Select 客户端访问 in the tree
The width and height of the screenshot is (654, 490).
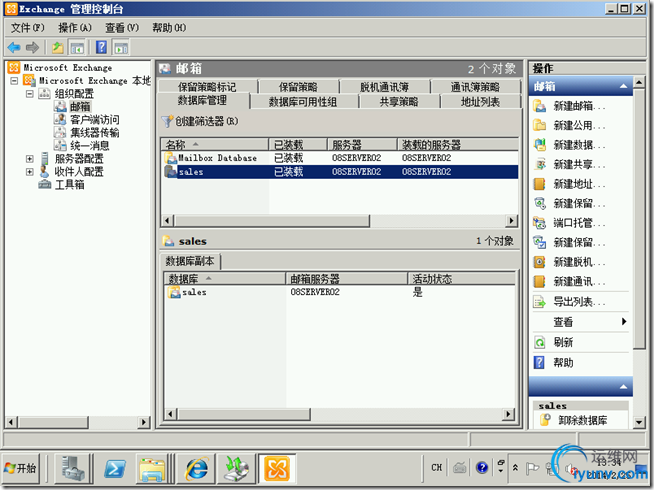point(95,120)
